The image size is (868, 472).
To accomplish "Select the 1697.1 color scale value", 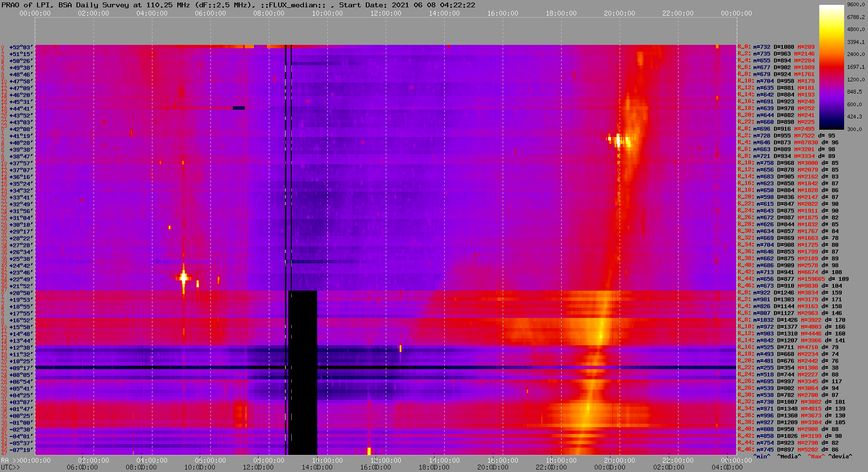I will [856, 67].
